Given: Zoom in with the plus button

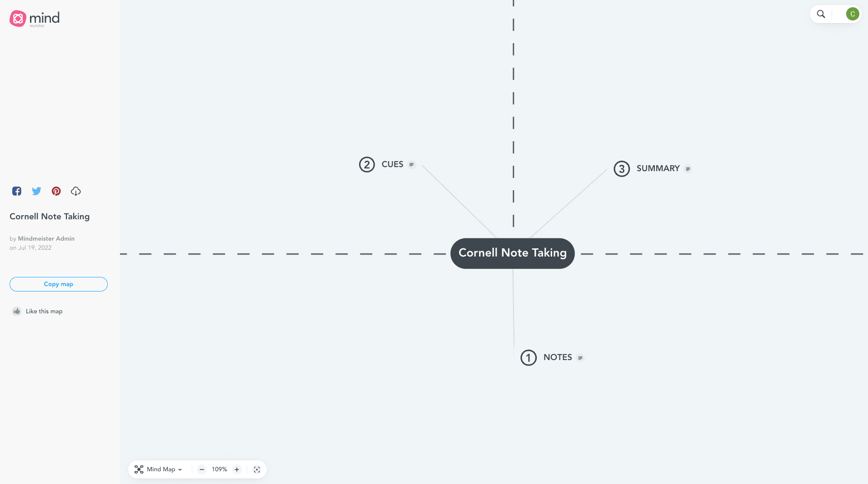Looking at the screenshot, I should [x=237, y=469].
